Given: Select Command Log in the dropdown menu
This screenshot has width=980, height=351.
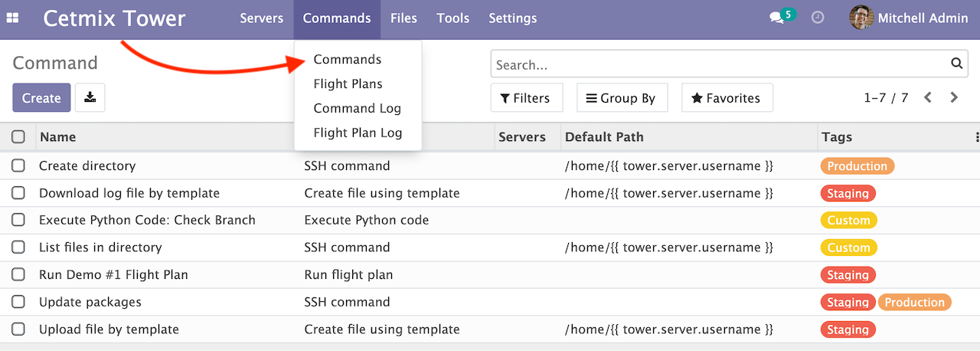Looking at the screenshot, I should pyautogui.click(x=358, y=108).
